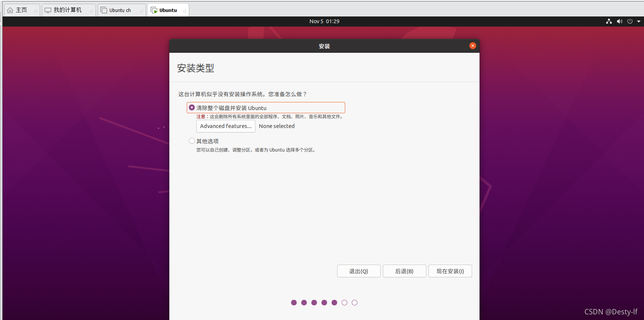
Task: Close the Ubuntu ch tab
Action: [142, 11]
